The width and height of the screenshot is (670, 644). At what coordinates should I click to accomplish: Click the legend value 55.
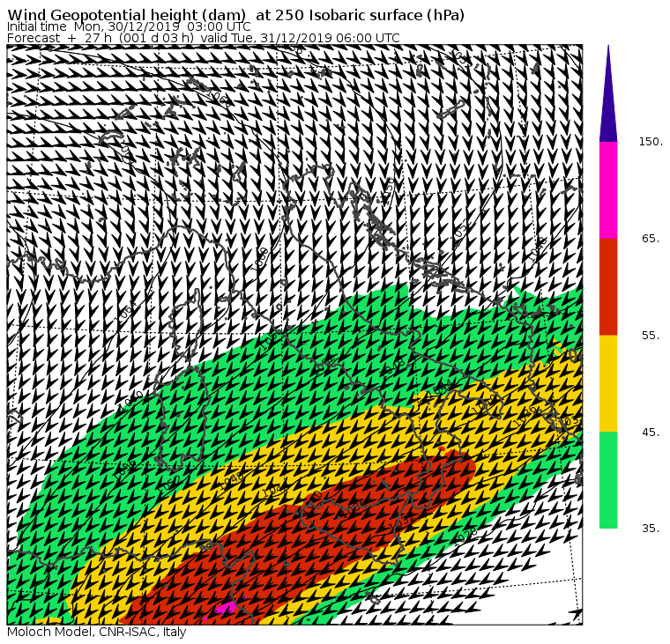coord(651,336)
